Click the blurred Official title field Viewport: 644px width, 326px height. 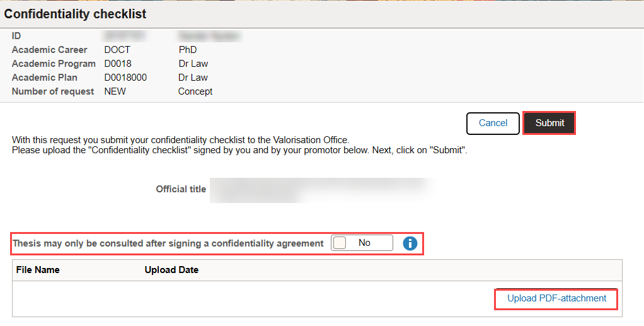tap(320, 190)
